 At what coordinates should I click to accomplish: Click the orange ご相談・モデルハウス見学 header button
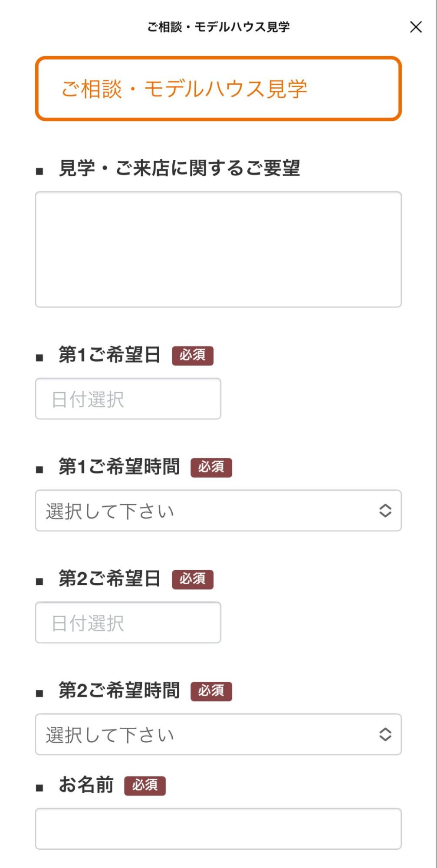[218, 88]
